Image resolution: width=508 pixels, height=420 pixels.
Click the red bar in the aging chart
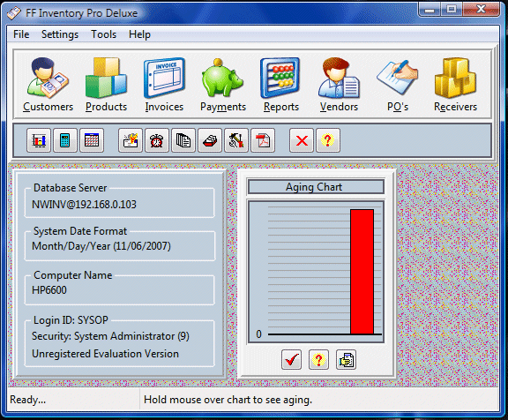pyautogui.click(x=362, y=272)
